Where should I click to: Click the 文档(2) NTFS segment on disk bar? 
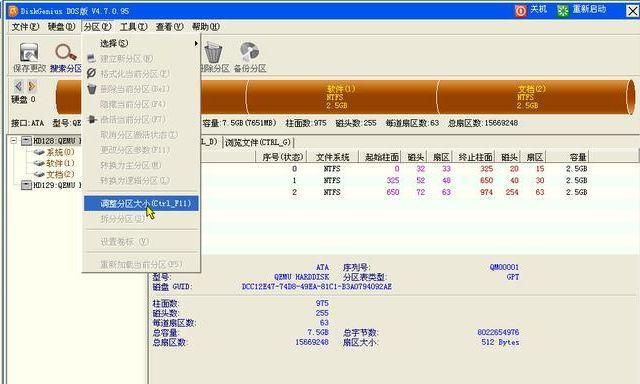532,97
